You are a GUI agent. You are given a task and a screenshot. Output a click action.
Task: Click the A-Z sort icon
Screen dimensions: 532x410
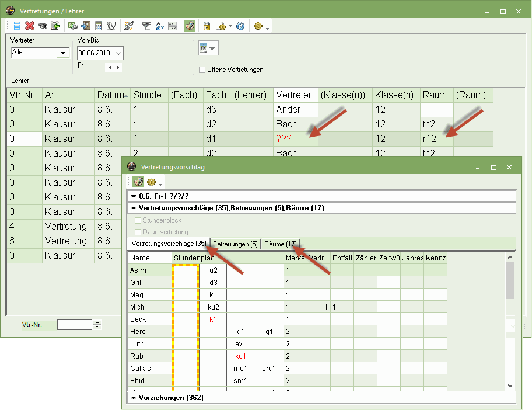click(159, 26)
